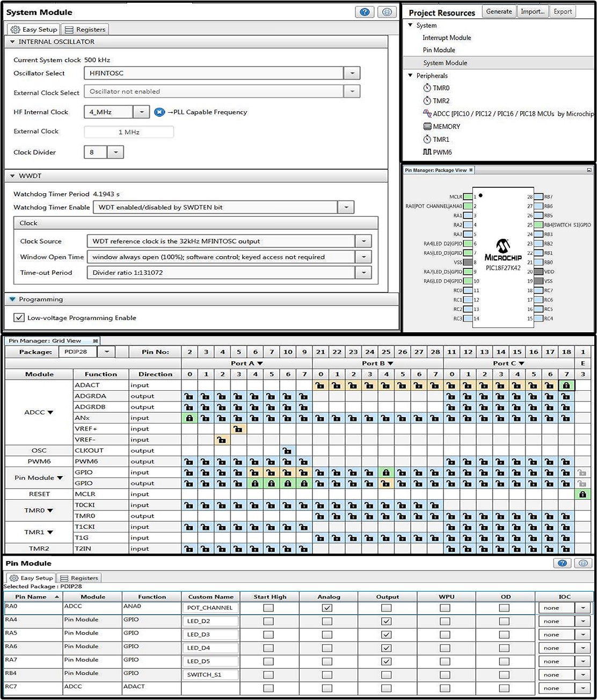Open the System Module help question-mark icon

click(x=365, y=12)
